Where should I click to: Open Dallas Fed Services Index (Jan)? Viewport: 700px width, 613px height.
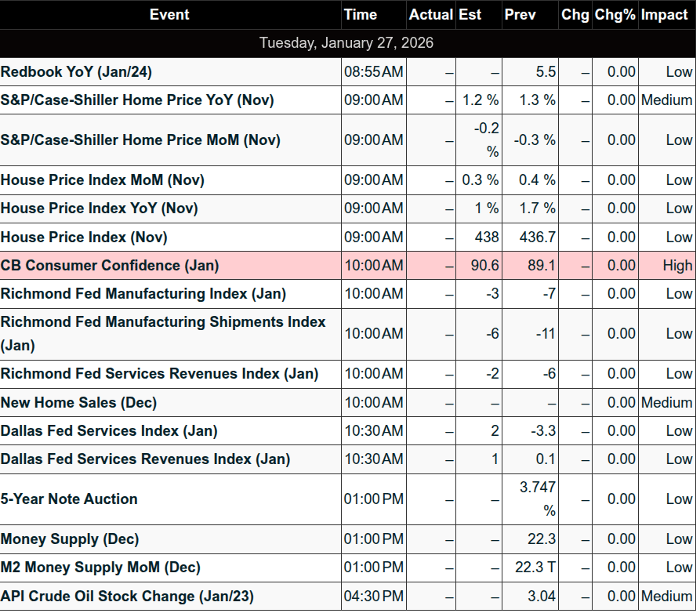click(x=109, y=431)
